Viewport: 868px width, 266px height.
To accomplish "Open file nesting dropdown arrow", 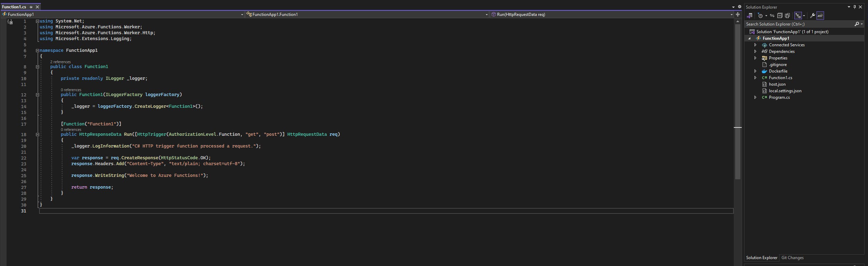I will coord(804,16).
